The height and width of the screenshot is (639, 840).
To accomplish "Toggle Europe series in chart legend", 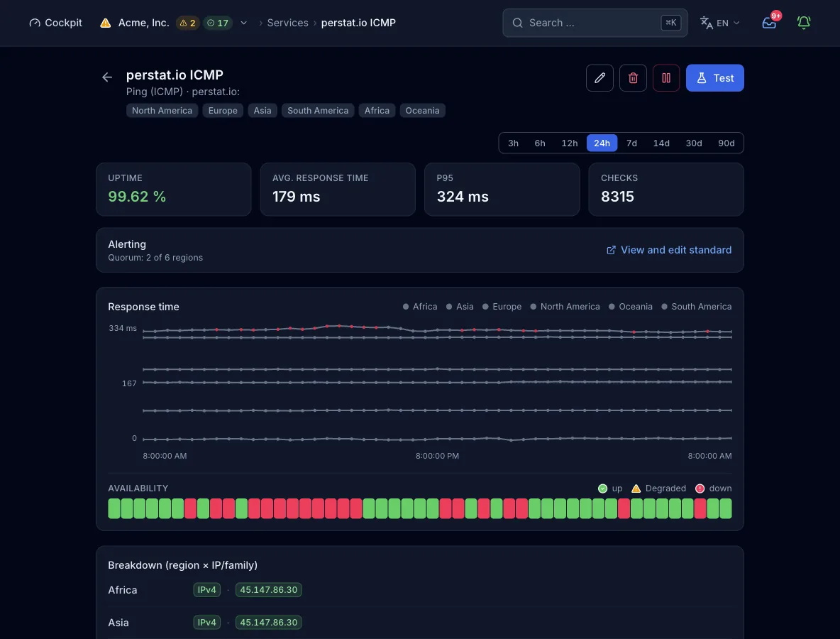I will coord(502,307).
